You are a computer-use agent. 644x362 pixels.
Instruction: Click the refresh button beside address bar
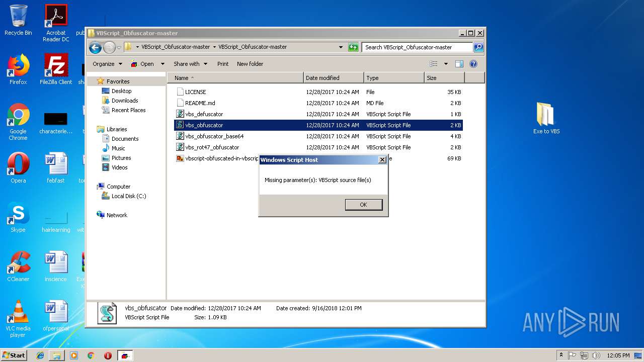click(x=353, y=47)
